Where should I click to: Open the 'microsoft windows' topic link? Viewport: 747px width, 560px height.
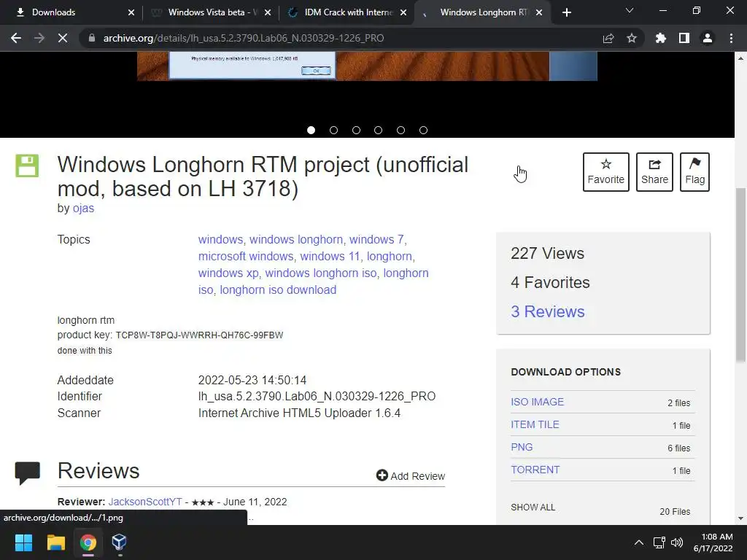coord(246,256)
